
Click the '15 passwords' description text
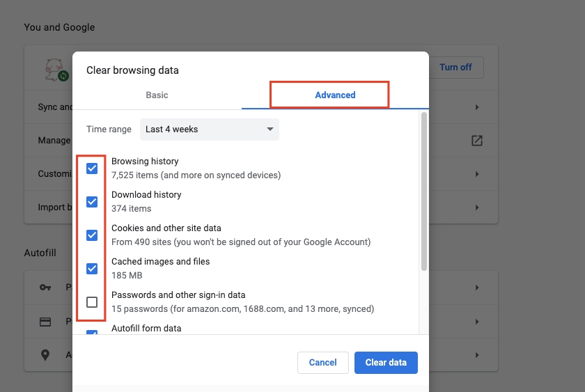coord(242,309)
